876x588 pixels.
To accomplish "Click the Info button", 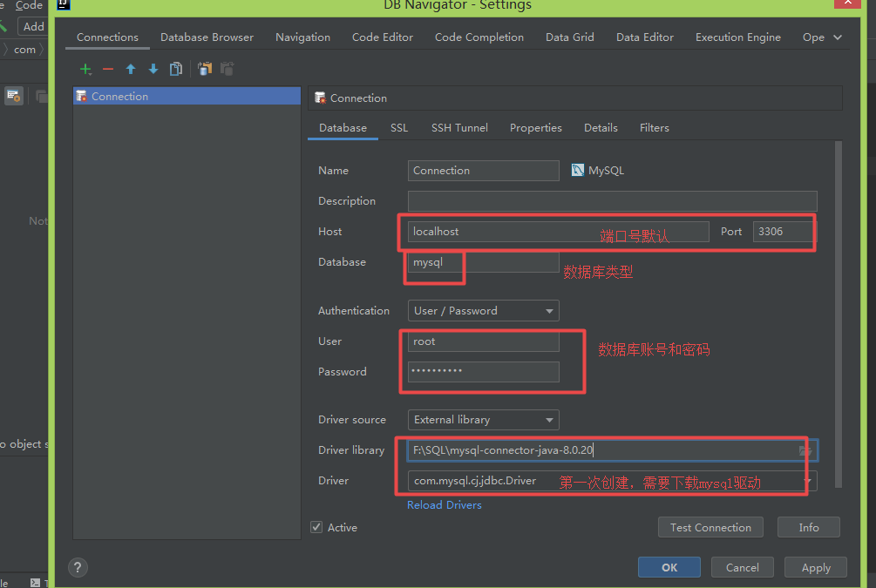I will point(808,528).
